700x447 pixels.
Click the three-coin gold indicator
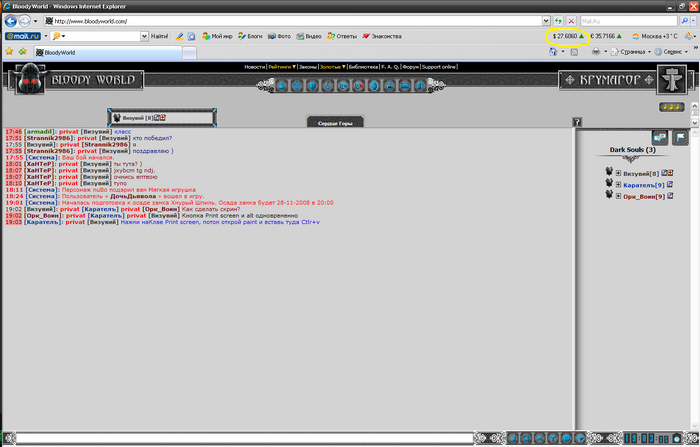(670, 107)
